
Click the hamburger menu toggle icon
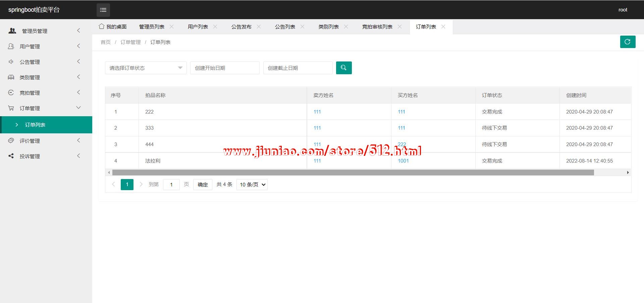click(x=103, y=10)
